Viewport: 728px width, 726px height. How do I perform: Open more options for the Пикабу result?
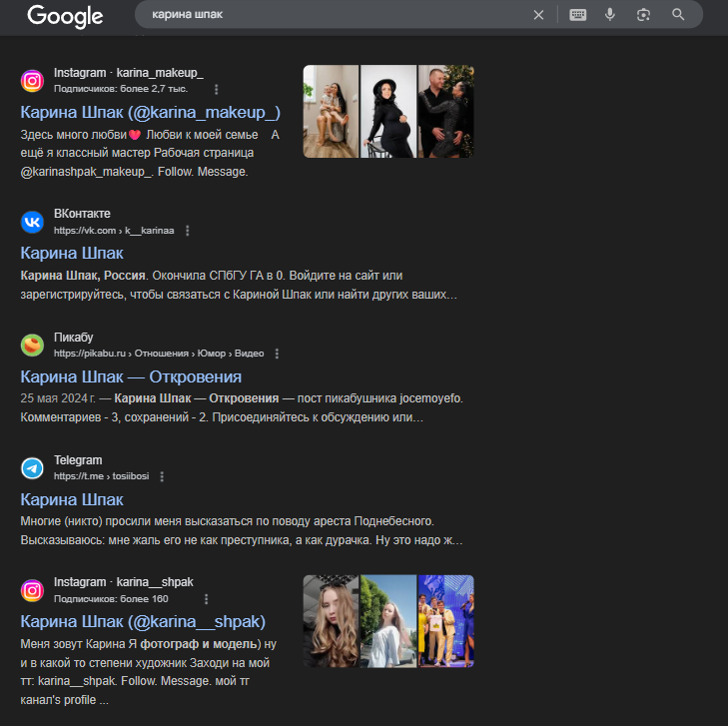(x=277, y=354)
